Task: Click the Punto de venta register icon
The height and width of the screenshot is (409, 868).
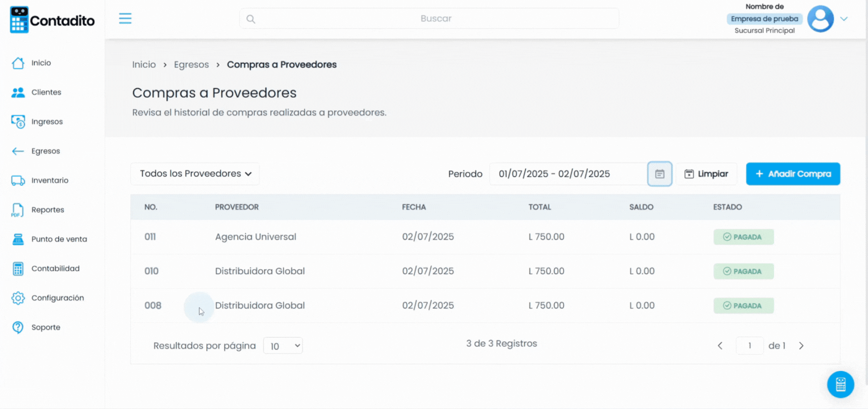Action: pyautogui.click(x=18, y=239)
